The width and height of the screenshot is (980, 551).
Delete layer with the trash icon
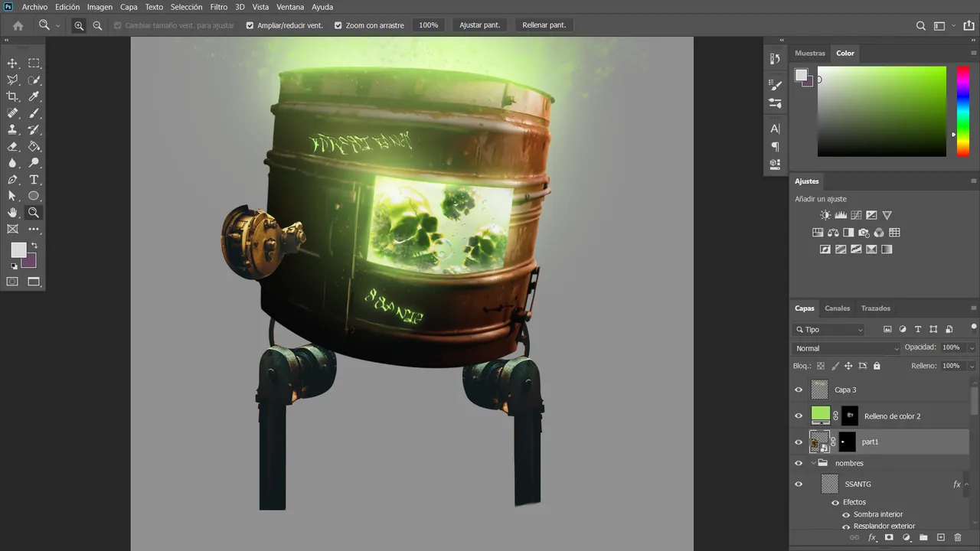958,538
